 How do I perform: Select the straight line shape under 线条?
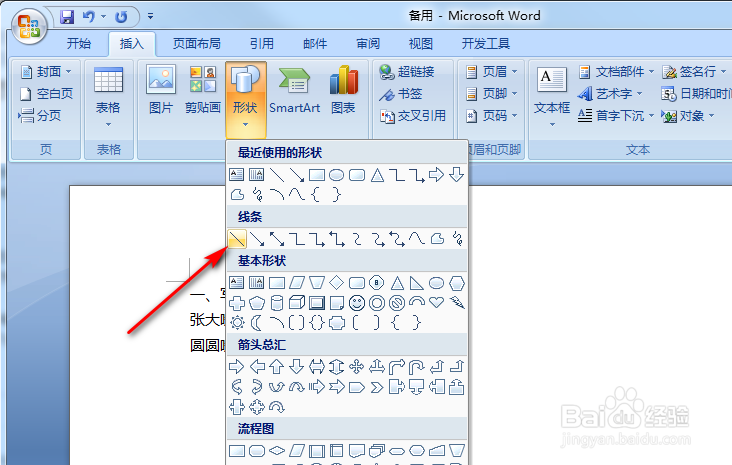pos(237,239)
